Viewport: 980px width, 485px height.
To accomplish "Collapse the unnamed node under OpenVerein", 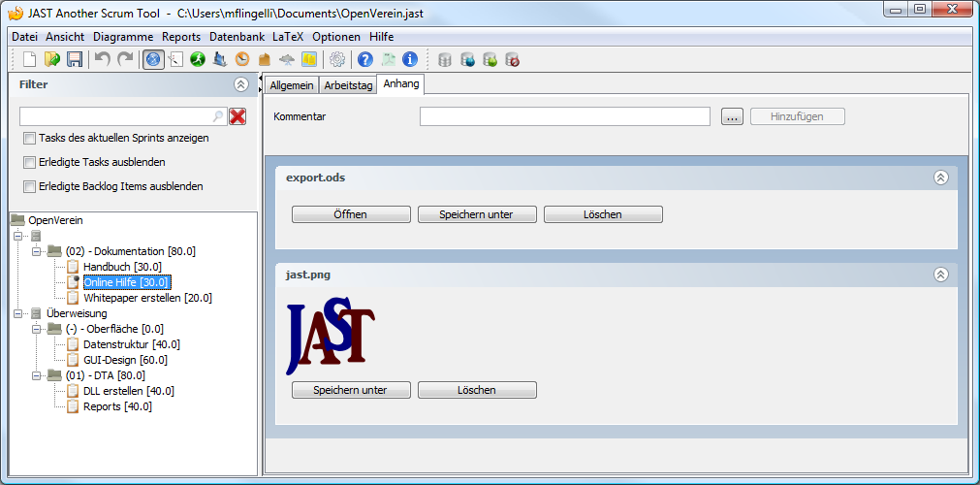I will pyautogui.click(x=17, y=236).
